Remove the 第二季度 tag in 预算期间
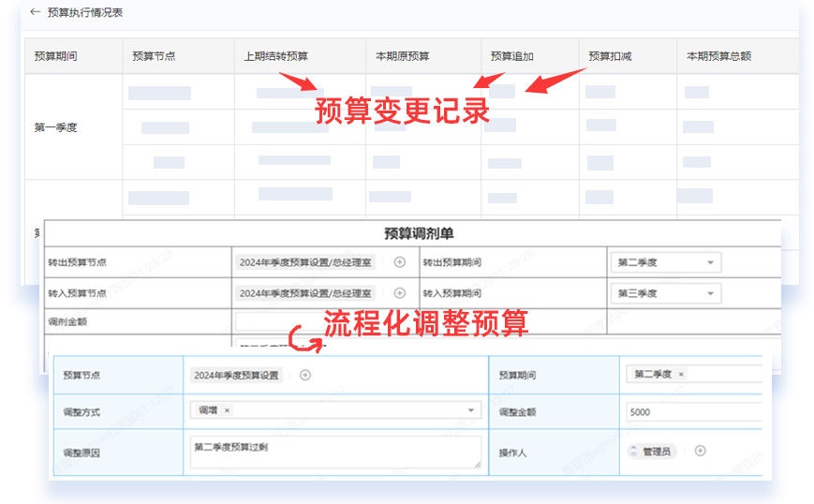Viewport: 814px width, 504px height. [681, 374]
